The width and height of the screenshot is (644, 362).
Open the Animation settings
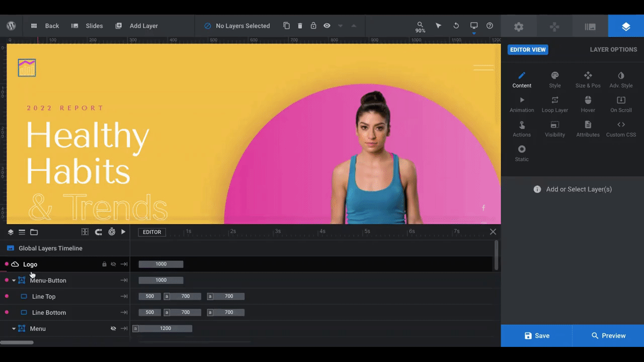522,105
